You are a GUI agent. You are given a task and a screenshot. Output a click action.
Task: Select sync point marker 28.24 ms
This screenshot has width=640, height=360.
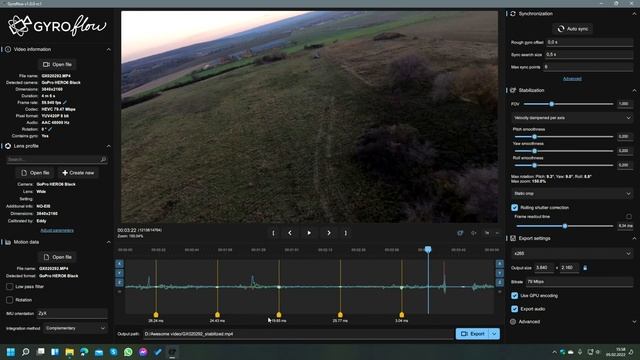(156, 315)
